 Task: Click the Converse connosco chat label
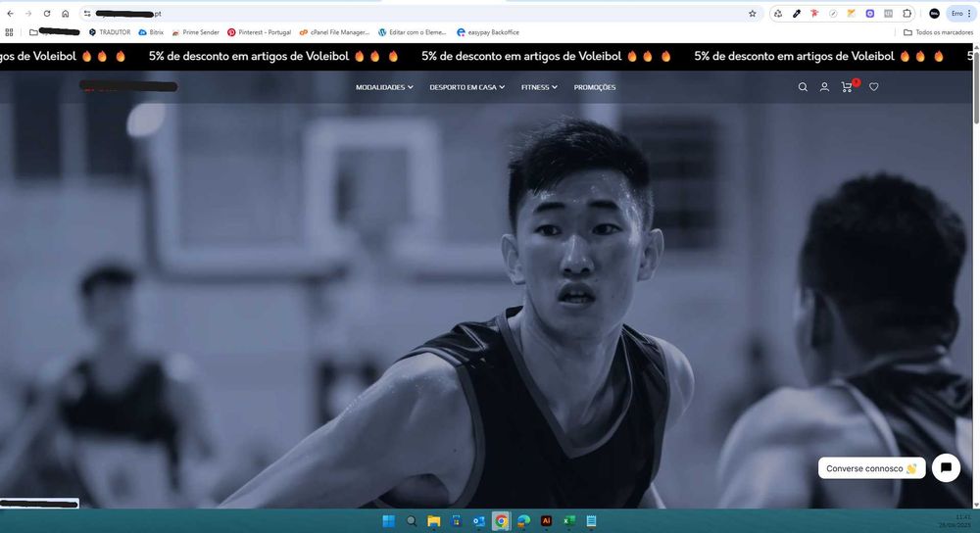[871, 468]
